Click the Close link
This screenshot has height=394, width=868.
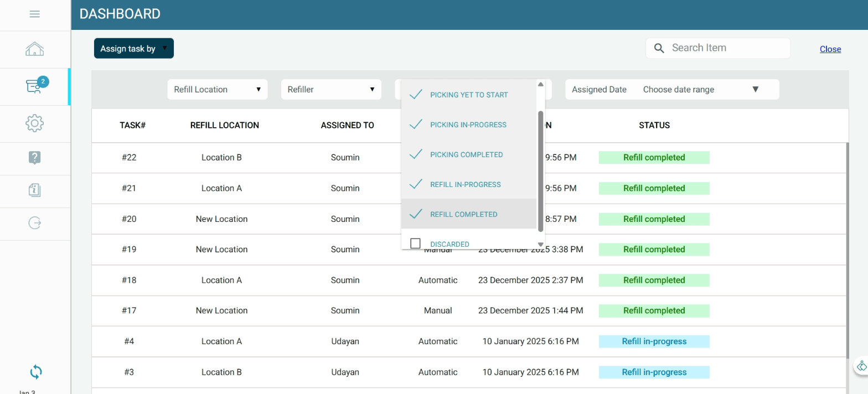point(830,49)
